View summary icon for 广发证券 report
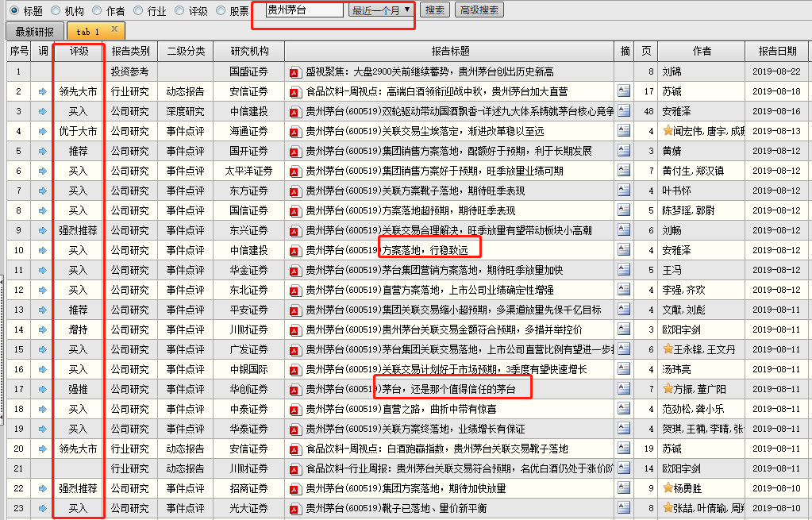This screenshot has height=520, width=812. tap(624, 349)
